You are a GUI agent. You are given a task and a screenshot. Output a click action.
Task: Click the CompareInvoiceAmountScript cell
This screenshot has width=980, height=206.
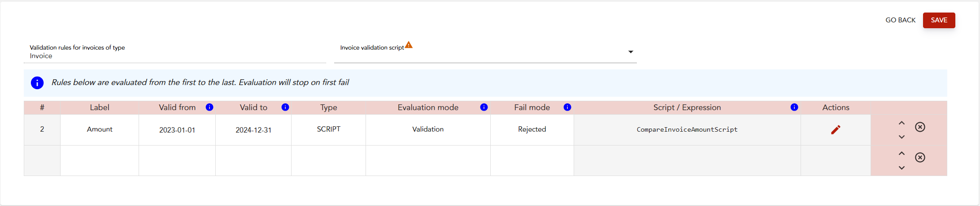click(687, 130)
